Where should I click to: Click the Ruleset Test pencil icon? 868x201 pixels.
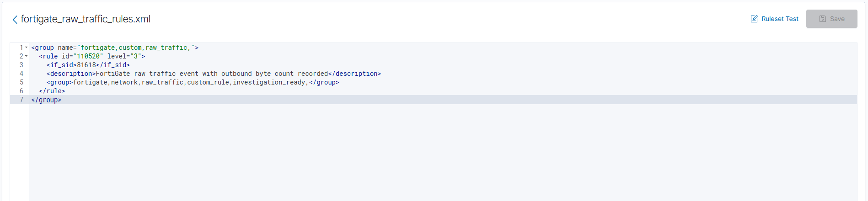tap(754, 19)
